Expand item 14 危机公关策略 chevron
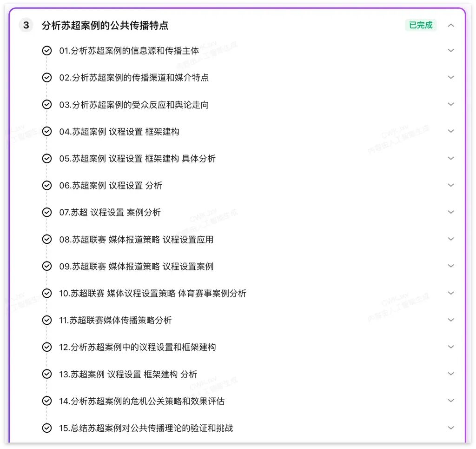476x449 pixels. [451, 401]
